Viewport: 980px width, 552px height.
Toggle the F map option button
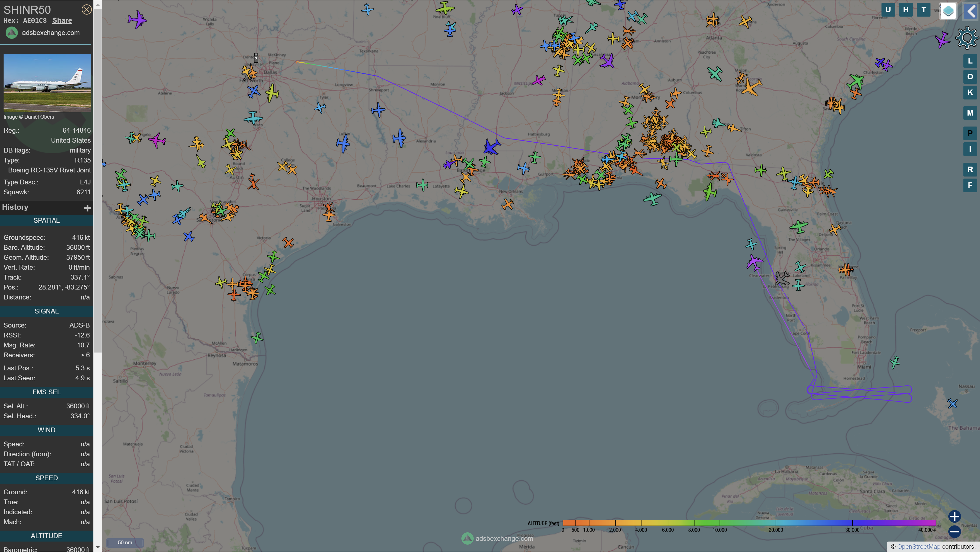[x=970, y=185]
